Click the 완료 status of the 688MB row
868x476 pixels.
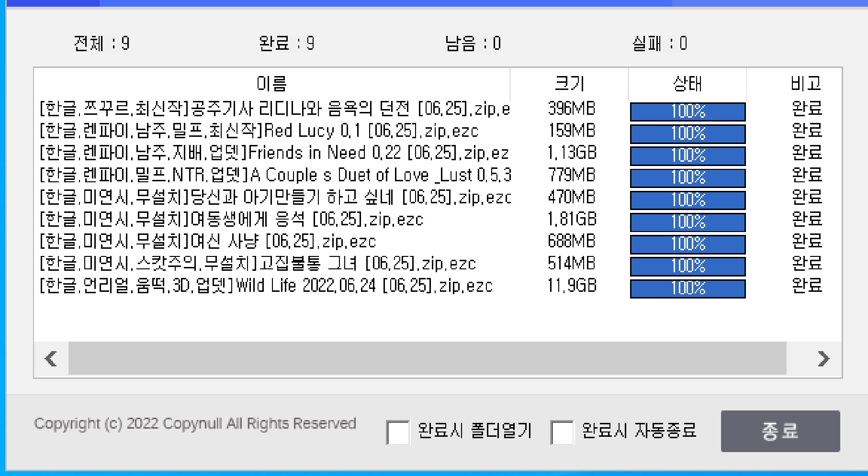[807, 242]
